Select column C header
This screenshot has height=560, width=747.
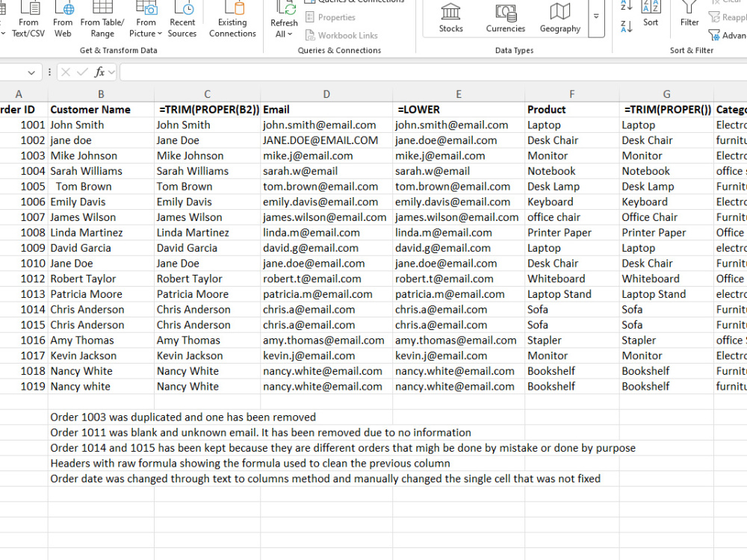click(207, 94)
